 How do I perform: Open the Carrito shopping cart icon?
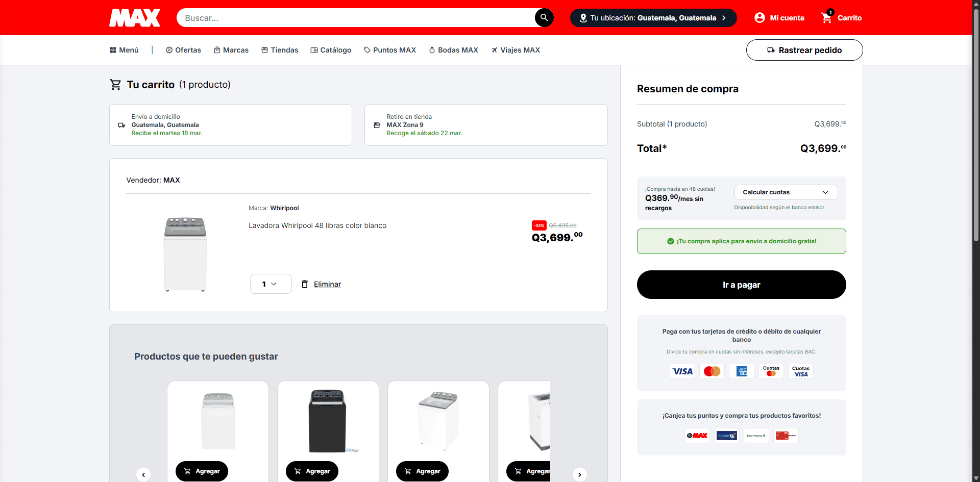(x=826, y=18)
